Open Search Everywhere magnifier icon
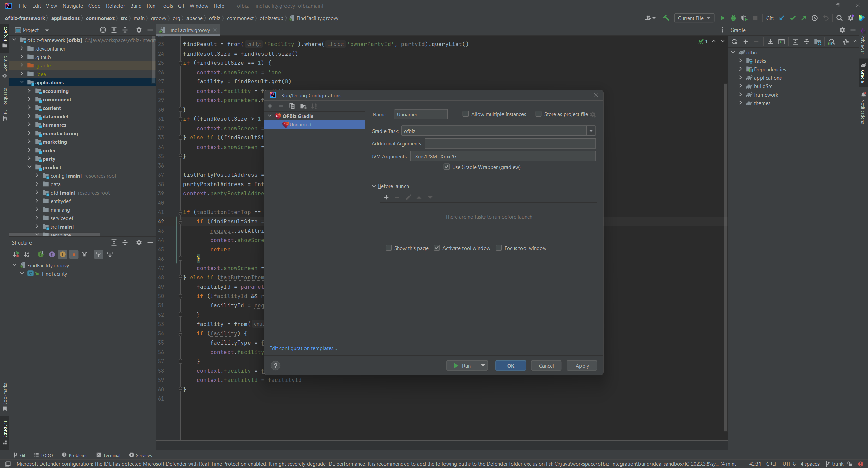The height and width of the screenshot is (468, 868). [839, 18]
